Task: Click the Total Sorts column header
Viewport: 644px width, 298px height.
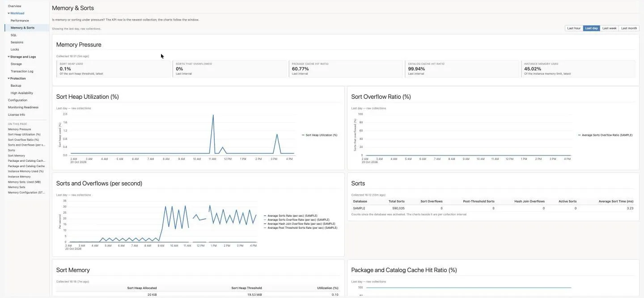Action: point(397,201)
